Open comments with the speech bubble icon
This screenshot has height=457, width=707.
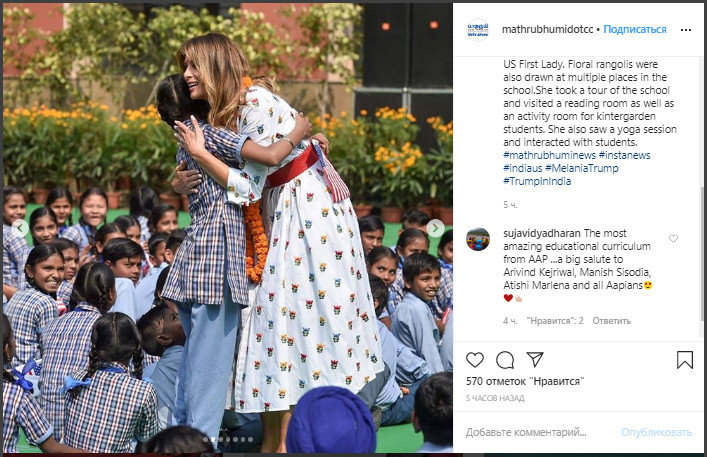(505, 360)
